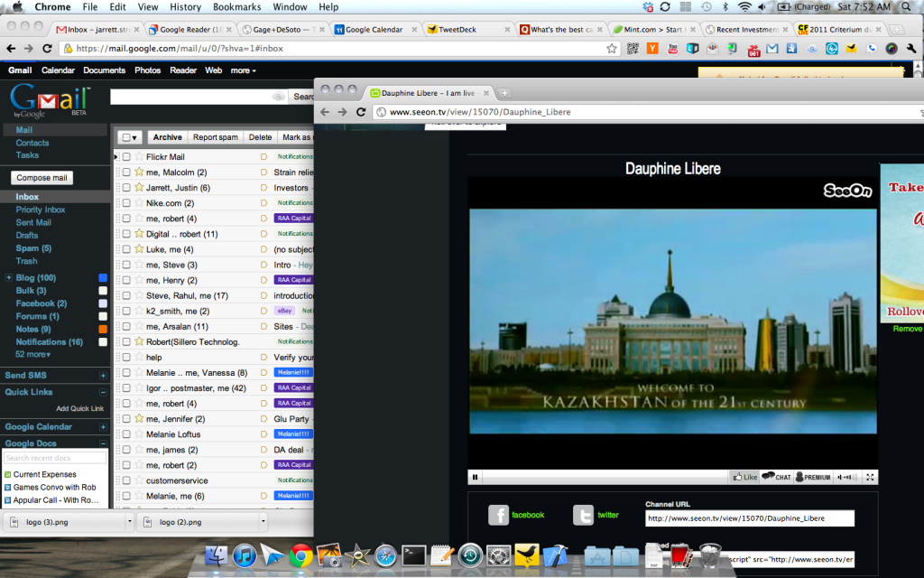Click the Like thumbs-up in video player

coord(744,477)
